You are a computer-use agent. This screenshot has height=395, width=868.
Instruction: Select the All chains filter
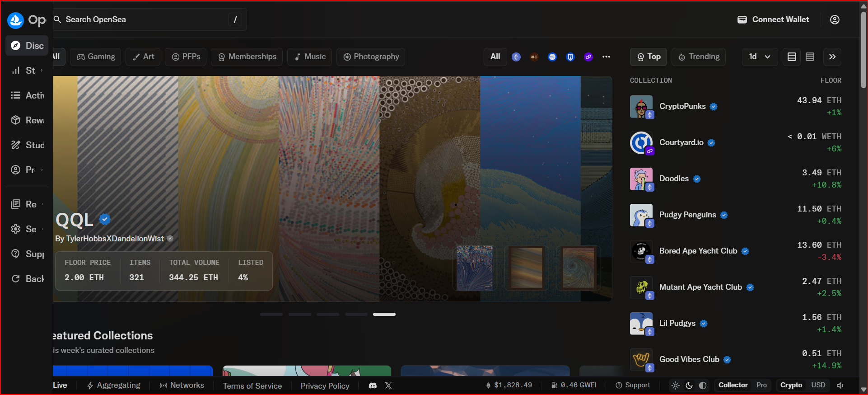click(x=495, y=57)
